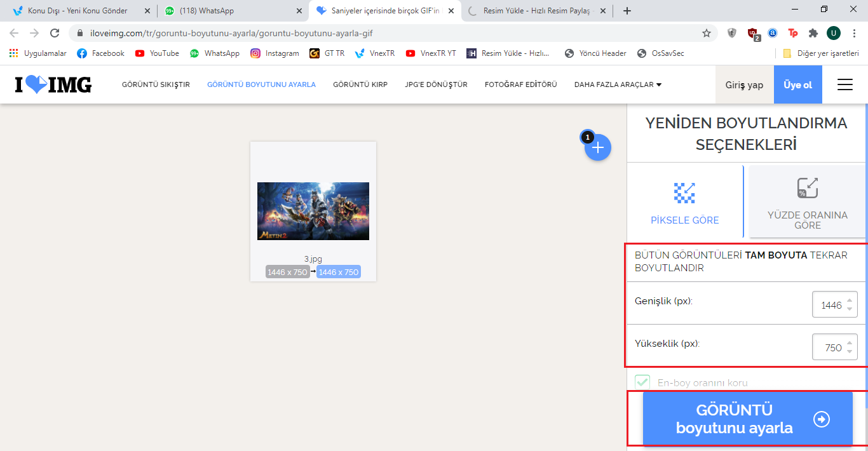Viewport: 868px width, 451px height.
Task: Select the Yüzde Oranına Göre resize mode
Action: pyautogui.click(x=807, y=202)
